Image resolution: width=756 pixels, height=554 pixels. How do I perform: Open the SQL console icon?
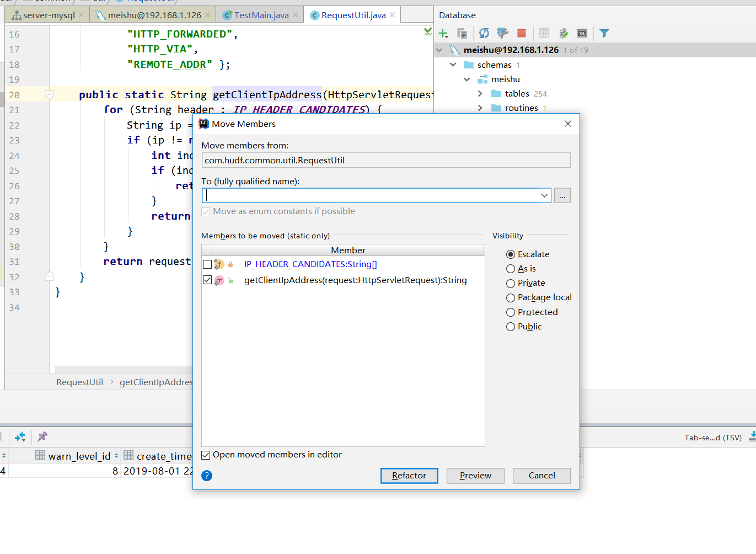[582, 34]
